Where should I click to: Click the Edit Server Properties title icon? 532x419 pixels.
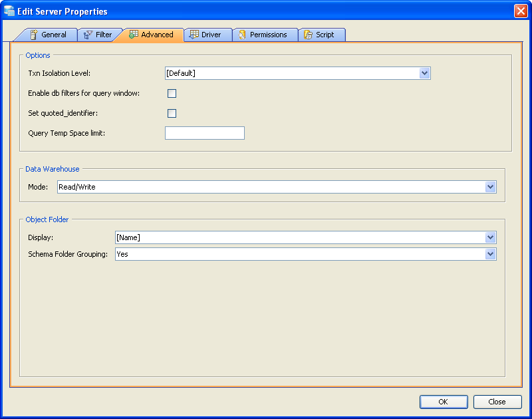pos(9,11)
